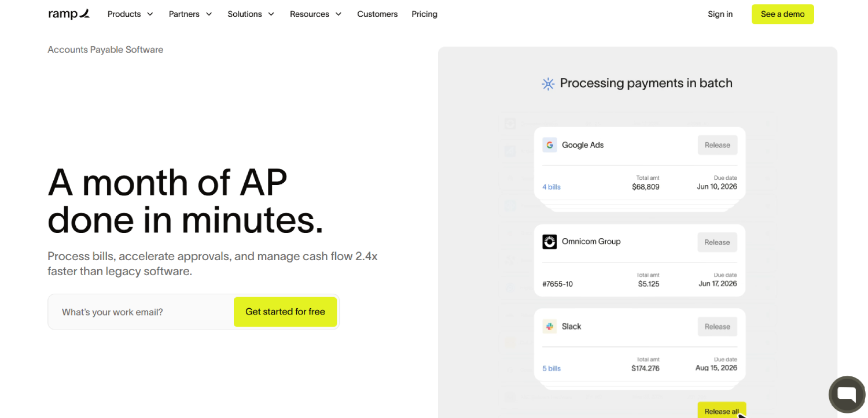The width and height of the screenshot is (868, 418).
Task: Expand the Resources navigation menu
Action: pyautogui.click(x=316, y=14)
